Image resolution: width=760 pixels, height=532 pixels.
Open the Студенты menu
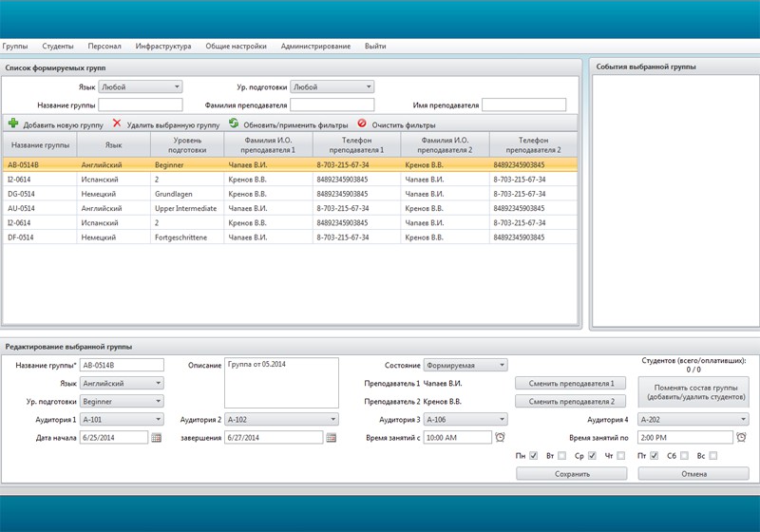(x=58, y=46)
